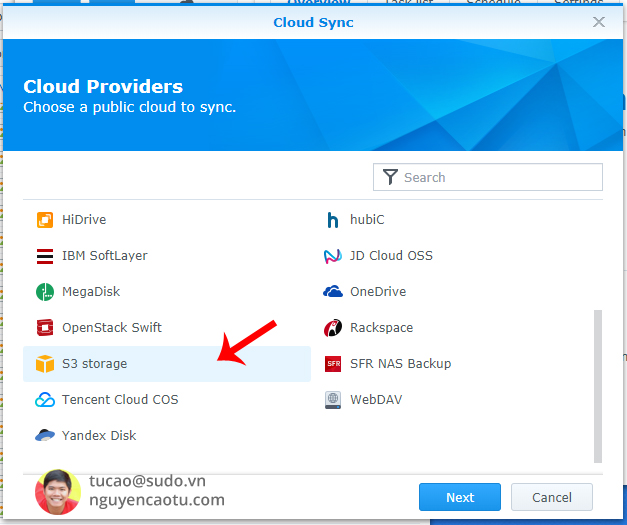Pick the Yandex Disk label
Viewport: 627px width, 525px height.
click(99, 435)
